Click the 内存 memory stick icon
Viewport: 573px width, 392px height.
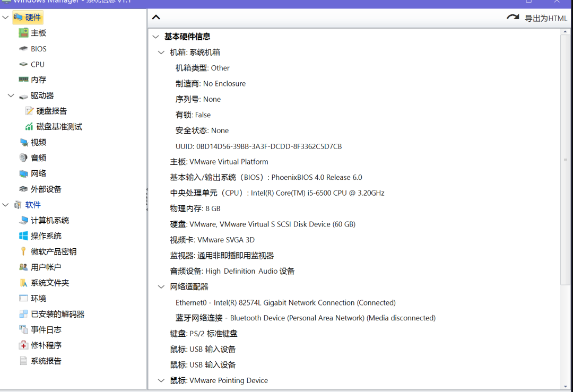(23, 80)
